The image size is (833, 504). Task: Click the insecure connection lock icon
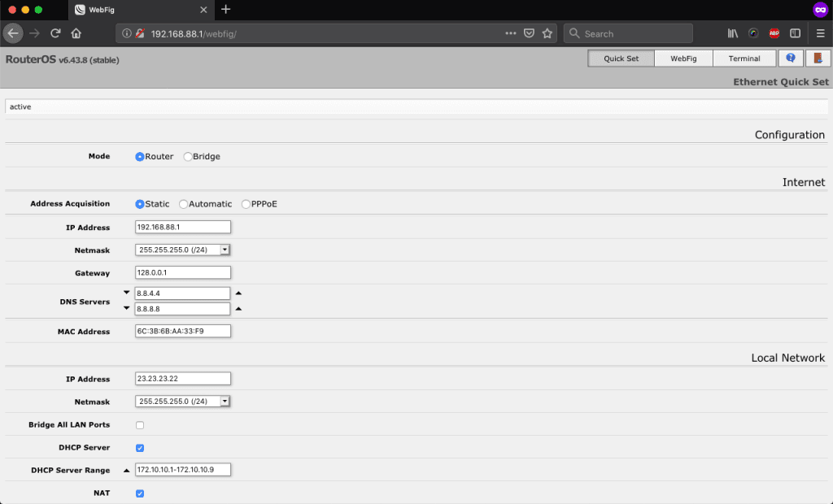[140, 33]
